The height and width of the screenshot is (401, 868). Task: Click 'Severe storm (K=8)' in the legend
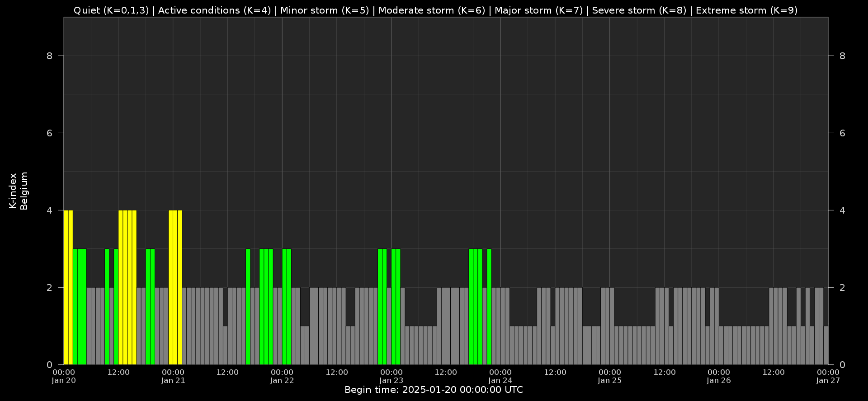(x=639, y=10)
